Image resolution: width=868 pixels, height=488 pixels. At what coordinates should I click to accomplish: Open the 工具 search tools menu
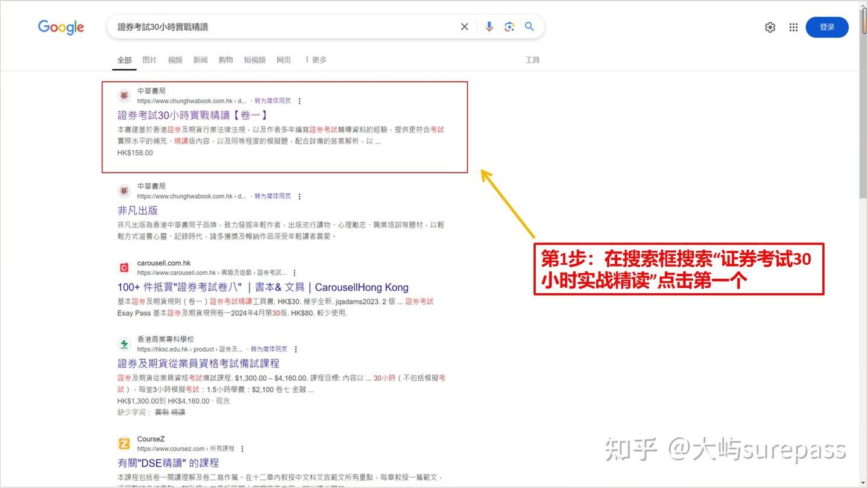click(x=533, y=60)
